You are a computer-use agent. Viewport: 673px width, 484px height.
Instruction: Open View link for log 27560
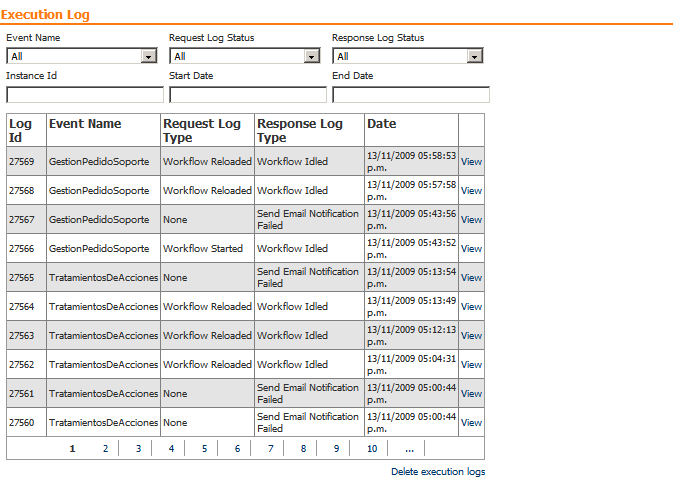471,423
